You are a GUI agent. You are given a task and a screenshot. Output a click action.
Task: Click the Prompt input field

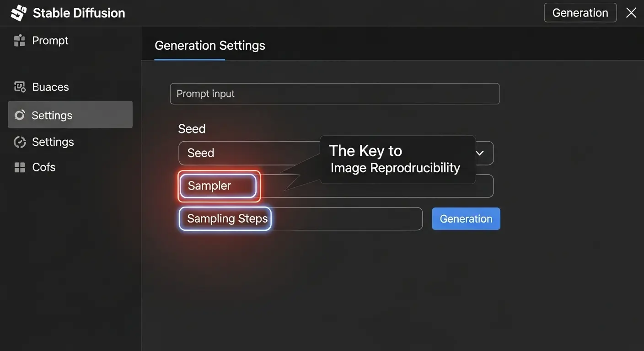[x=335, y=93]
